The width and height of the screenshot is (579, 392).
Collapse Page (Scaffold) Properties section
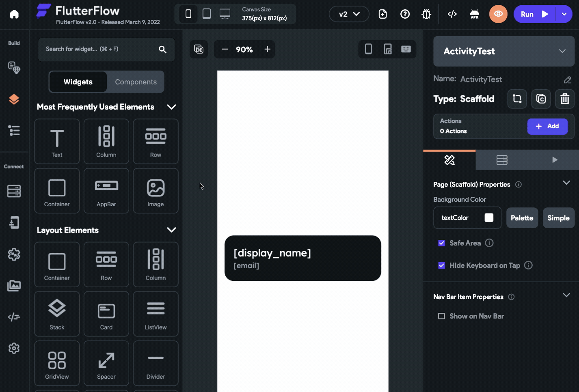pos(566,183)
